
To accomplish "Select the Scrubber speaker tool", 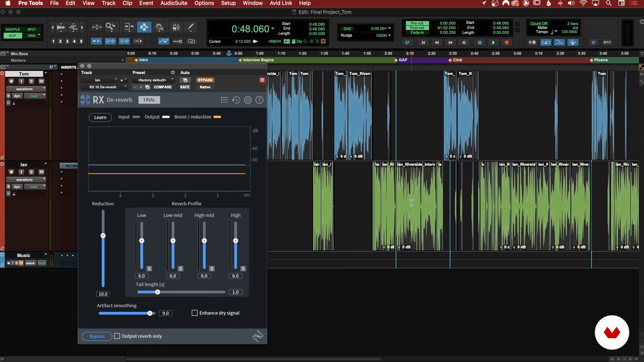I will pos(176,27).
